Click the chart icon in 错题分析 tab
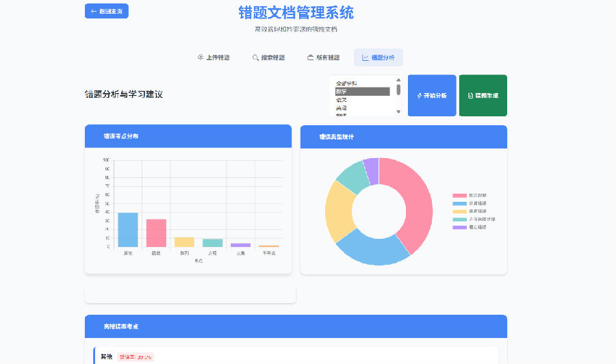 tap(365, 57)
